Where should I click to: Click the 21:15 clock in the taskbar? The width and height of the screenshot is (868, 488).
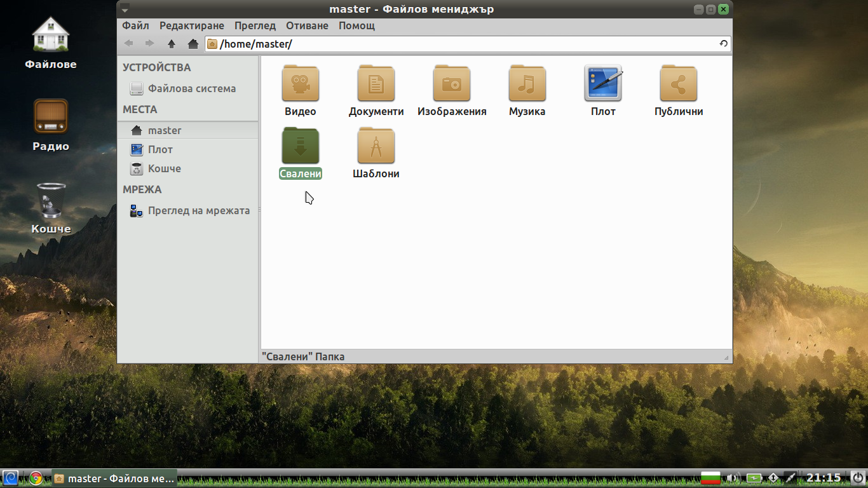[824, 478]
